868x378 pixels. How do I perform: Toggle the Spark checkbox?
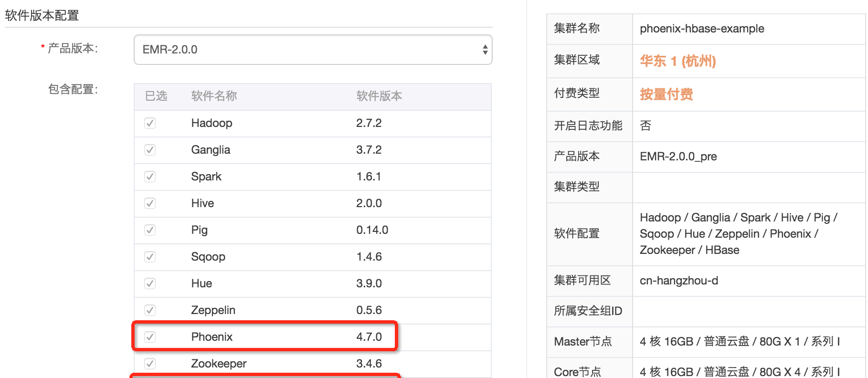coord(150,177)
